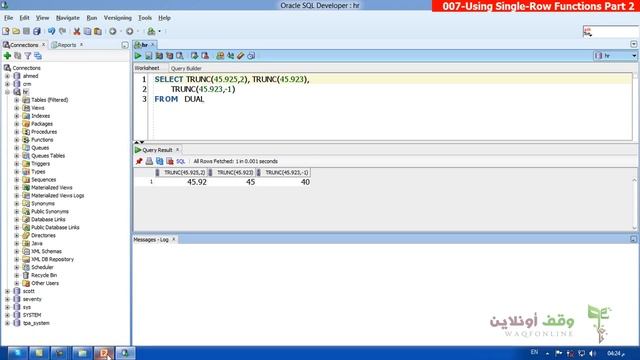Expand the ahmed connection node
The height and width of the screenshot is (360, 640).
(x=7, y=76)
